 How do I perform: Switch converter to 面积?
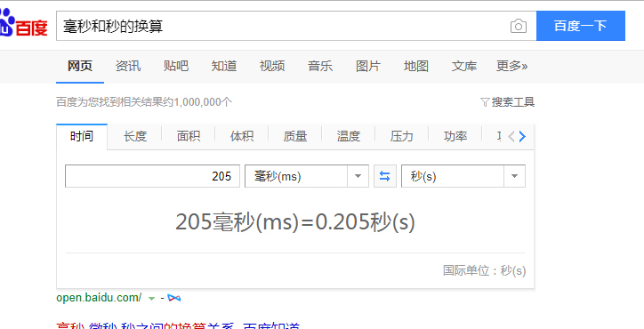(189, 136)
